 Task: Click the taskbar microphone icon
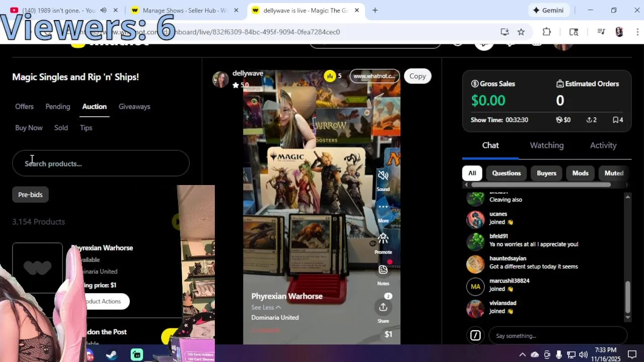tap(559, 354)
